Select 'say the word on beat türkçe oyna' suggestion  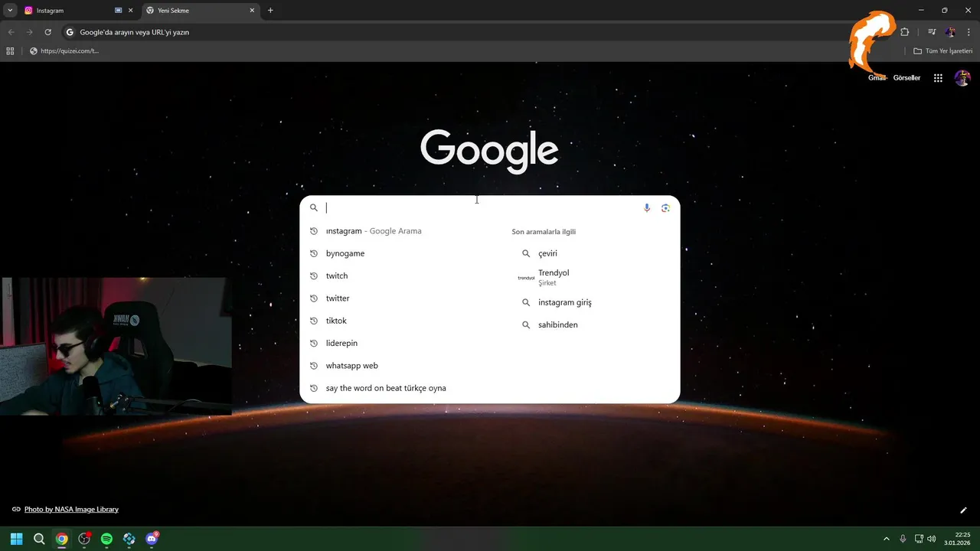click(400, 388)
